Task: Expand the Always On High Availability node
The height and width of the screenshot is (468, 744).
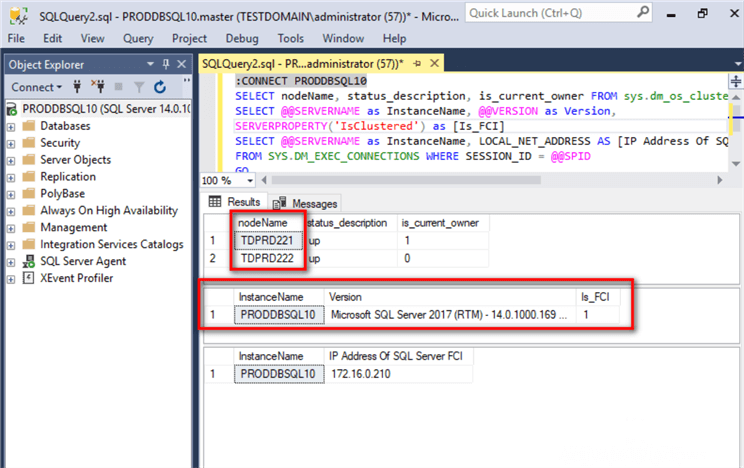Action: 10,210
